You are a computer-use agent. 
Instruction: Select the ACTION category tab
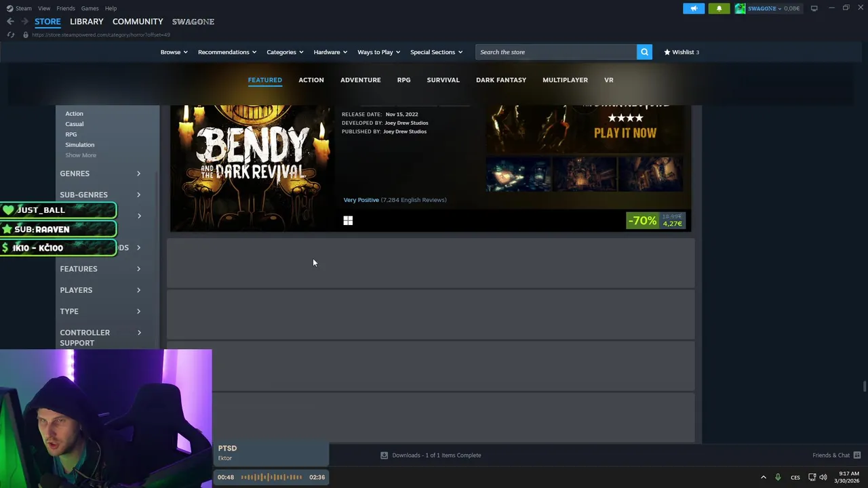click(x=311, y=80)
